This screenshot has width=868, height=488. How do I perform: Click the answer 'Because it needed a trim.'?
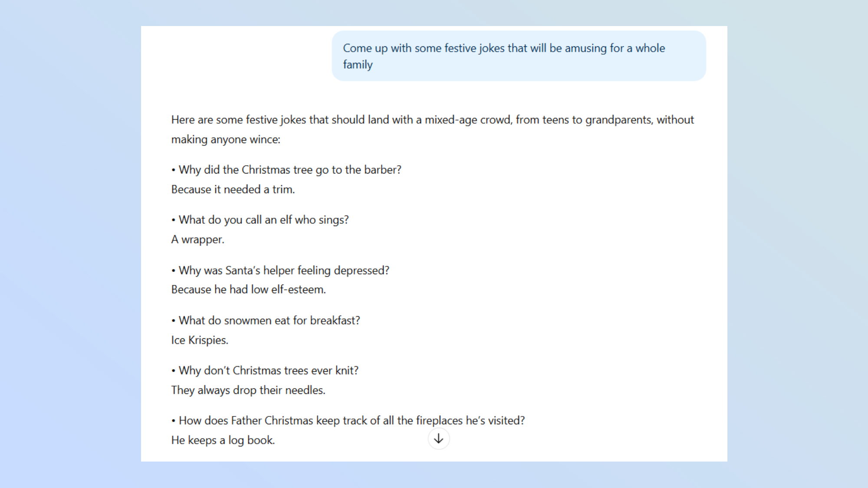pos(233,190)
